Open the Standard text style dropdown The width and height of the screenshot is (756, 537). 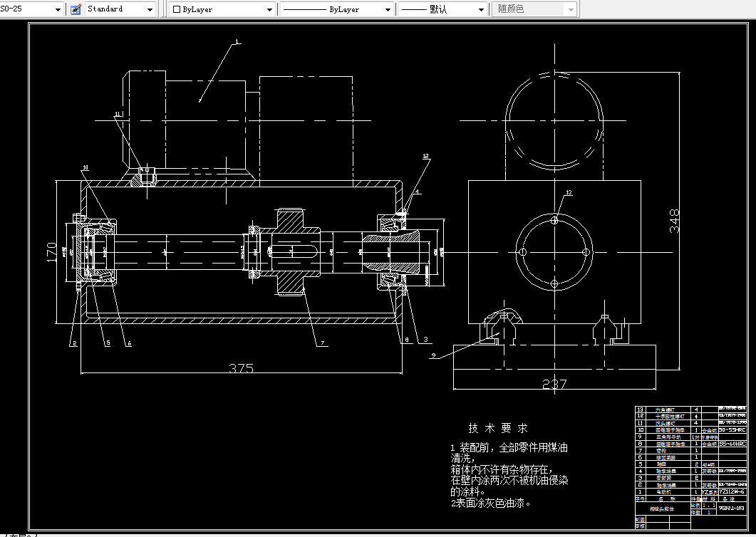120,9
